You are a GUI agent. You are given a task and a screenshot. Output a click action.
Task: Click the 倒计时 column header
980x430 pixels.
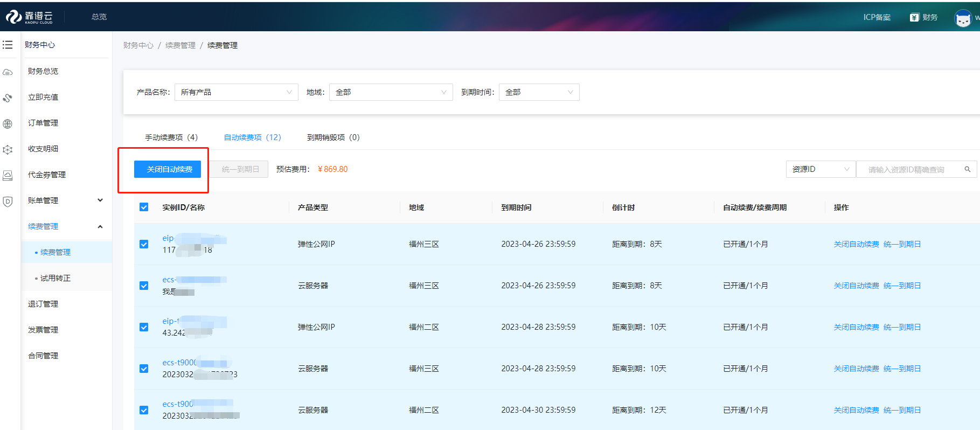coord(623,207)
